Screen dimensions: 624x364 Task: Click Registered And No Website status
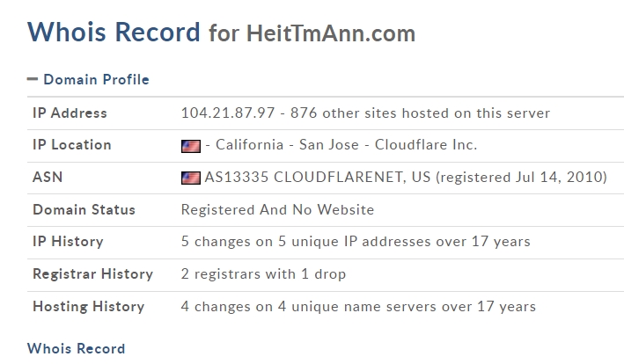pos(277,210)
